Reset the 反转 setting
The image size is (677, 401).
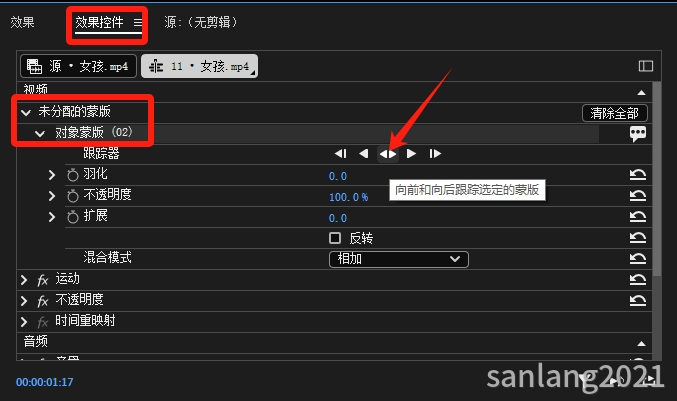[x=638, y=237]
